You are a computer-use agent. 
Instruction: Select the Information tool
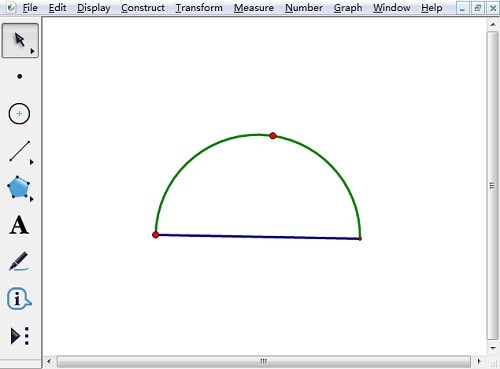[19, 298]
